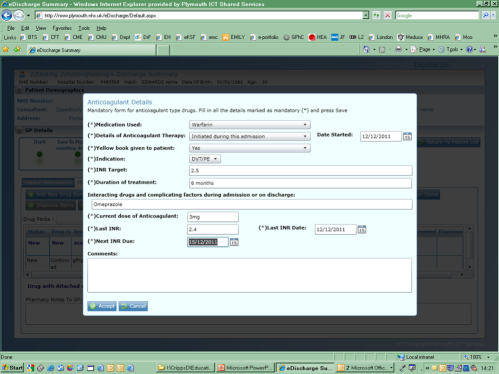This screenshot has width=499, height=374.
Task: Click the Duration of treatment field
Action: pyautogui.click(x=300, y=183)
